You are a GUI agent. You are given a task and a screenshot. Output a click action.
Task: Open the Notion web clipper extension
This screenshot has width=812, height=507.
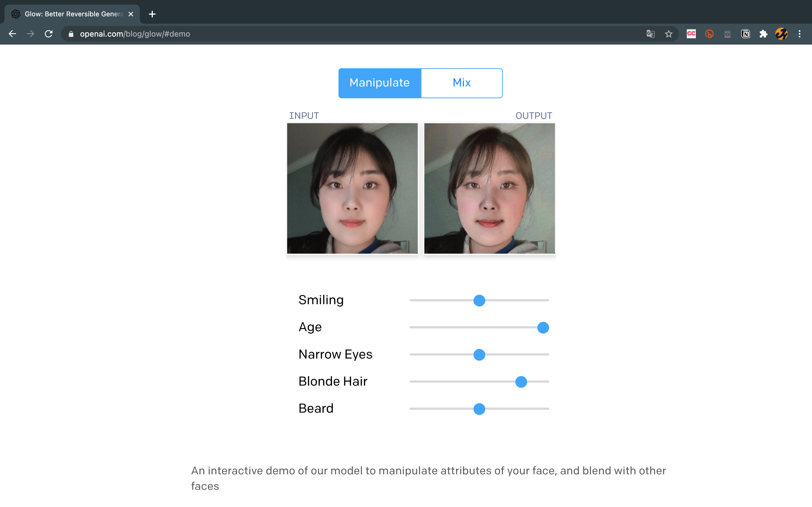pyautogui.click(x=745, y=34)
